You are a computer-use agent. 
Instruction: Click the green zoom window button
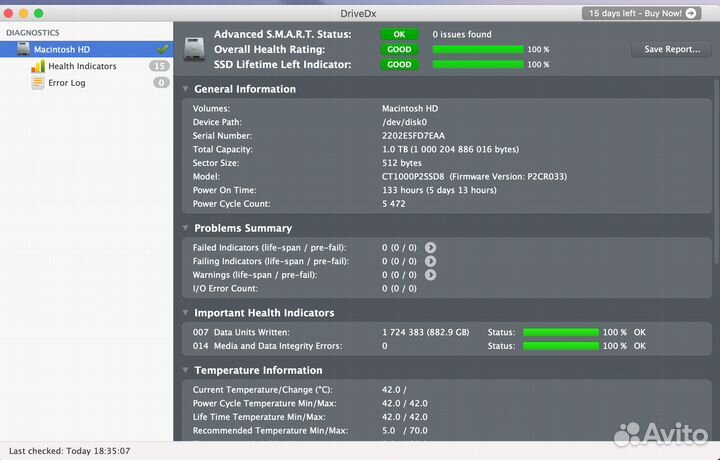click(x=39, y=13)
